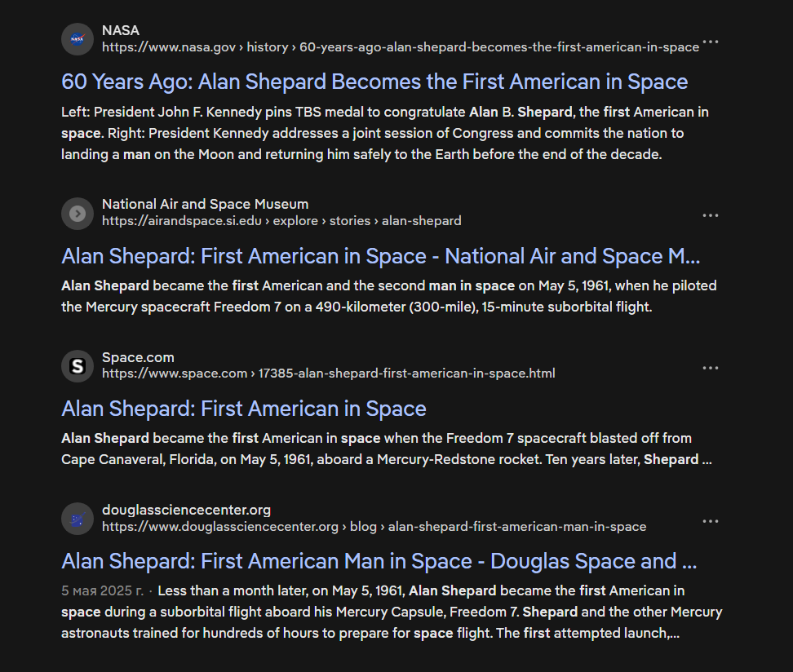Open Space.com "Alan Shepard: First American in Space" title
The image size is (793, 672).
244,409
